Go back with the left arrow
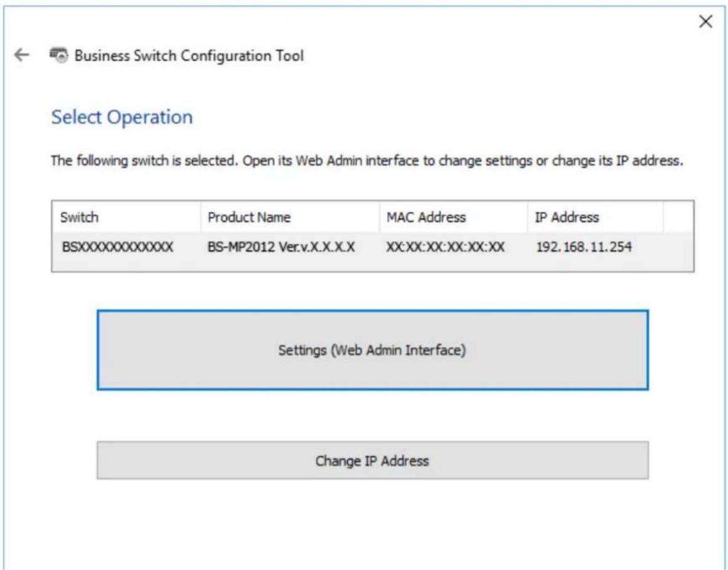Image resolution: width=728 pixels, height=570 pixels. [x=21, y=56]
